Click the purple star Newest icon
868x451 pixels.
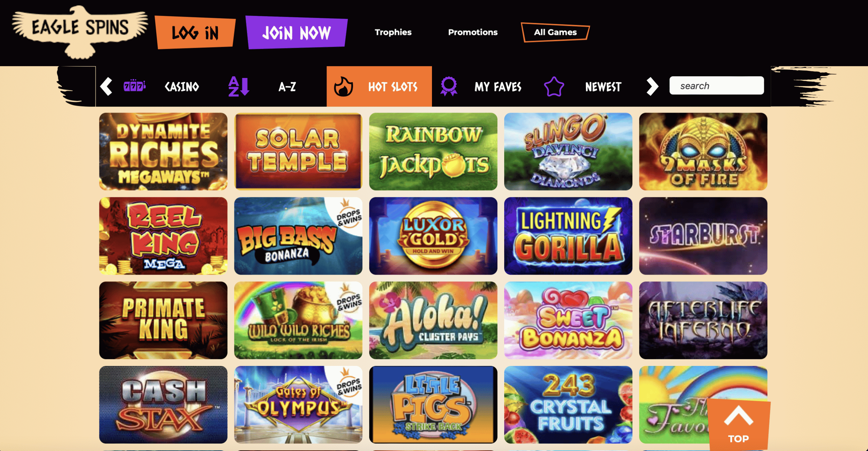[x=554, y=86]
